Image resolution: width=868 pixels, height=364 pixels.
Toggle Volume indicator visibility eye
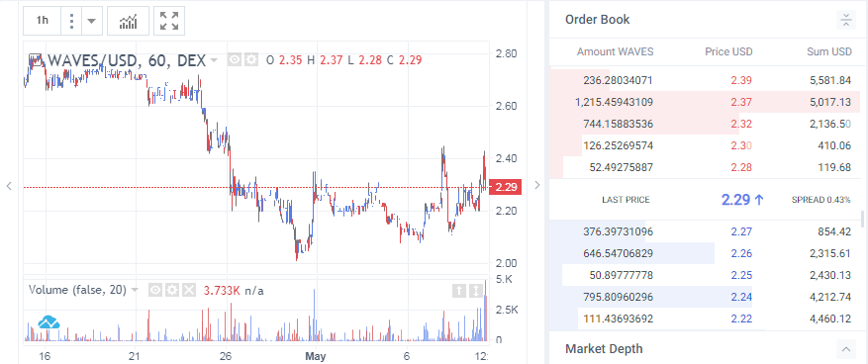[x=155, y=290]
